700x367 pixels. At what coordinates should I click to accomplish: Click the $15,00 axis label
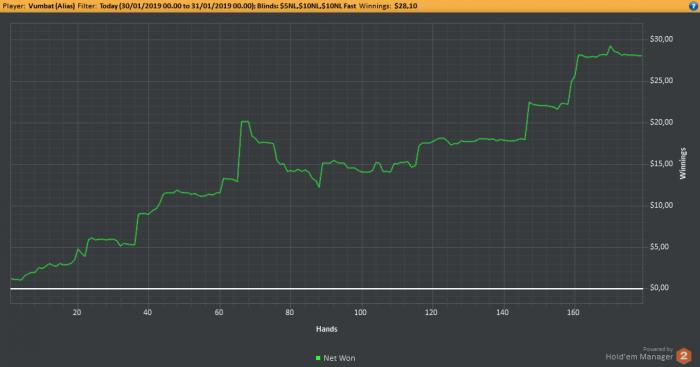coord(662,164)
